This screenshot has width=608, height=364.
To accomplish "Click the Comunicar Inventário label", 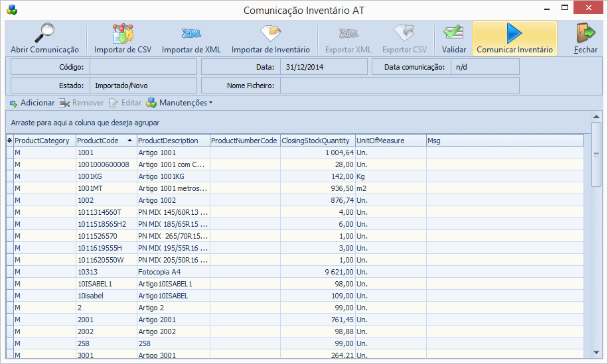I will click(x=514, y=50).
